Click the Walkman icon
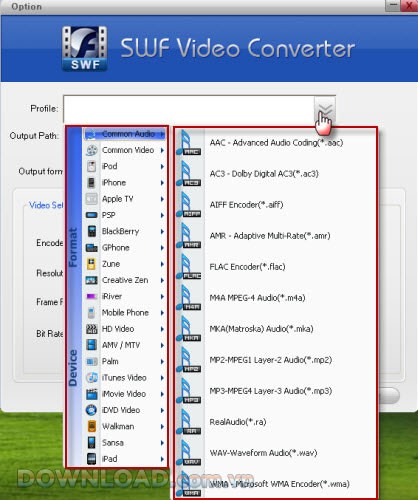The image size is (418, 500). click(x=91, y=426)
